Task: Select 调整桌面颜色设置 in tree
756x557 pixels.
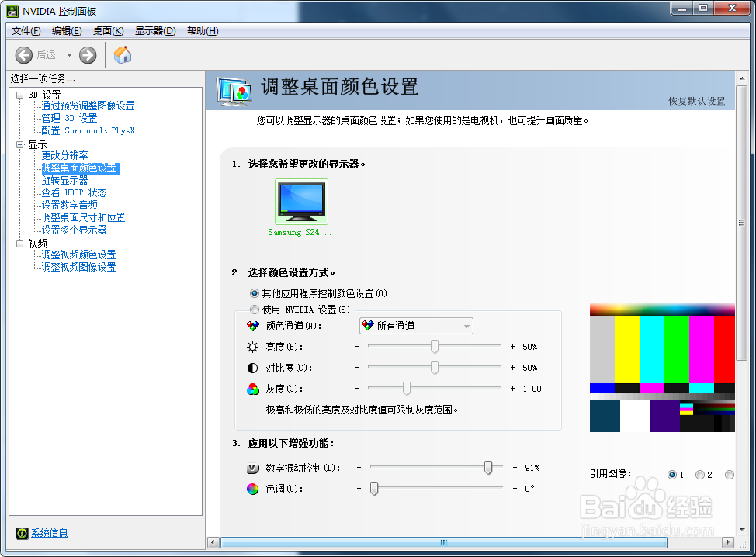Action: [x=79, y=168]
